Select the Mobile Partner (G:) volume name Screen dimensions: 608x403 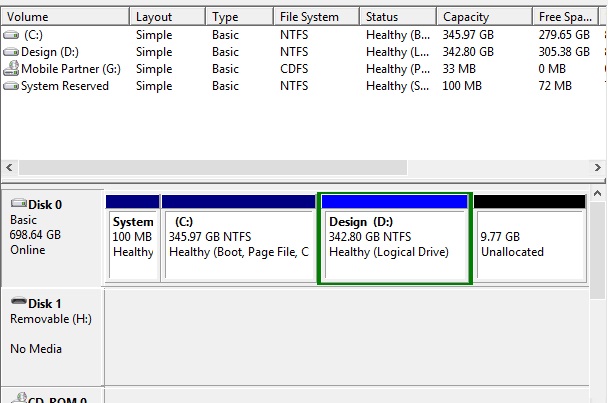[71, 69]
